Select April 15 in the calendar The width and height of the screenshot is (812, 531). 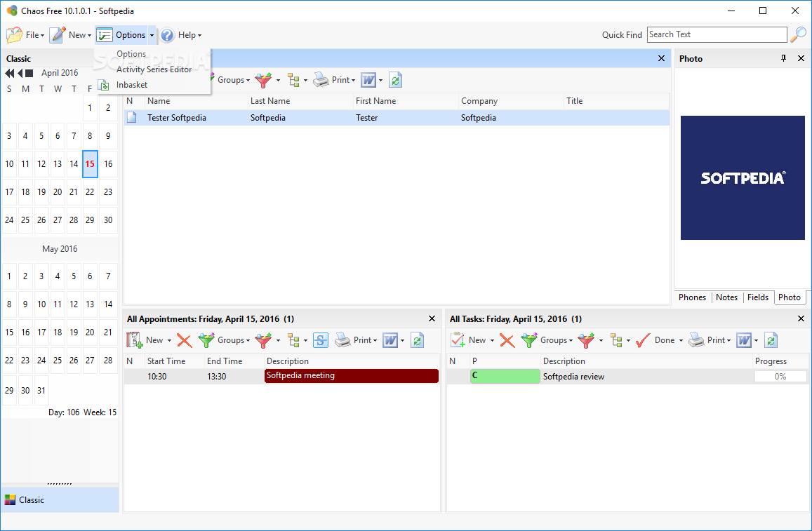coord(90,164)
